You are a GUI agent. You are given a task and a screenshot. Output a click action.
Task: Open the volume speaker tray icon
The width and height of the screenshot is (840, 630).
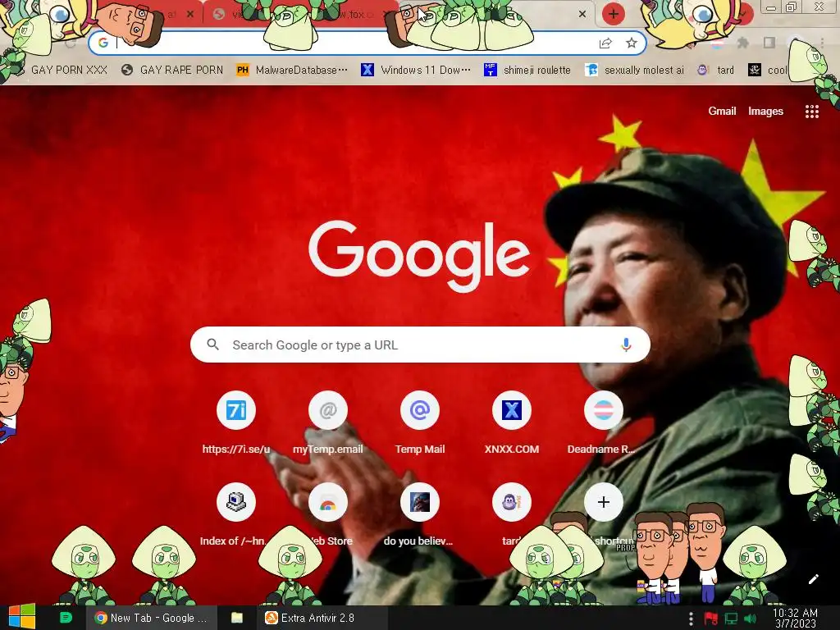point(750,619)
